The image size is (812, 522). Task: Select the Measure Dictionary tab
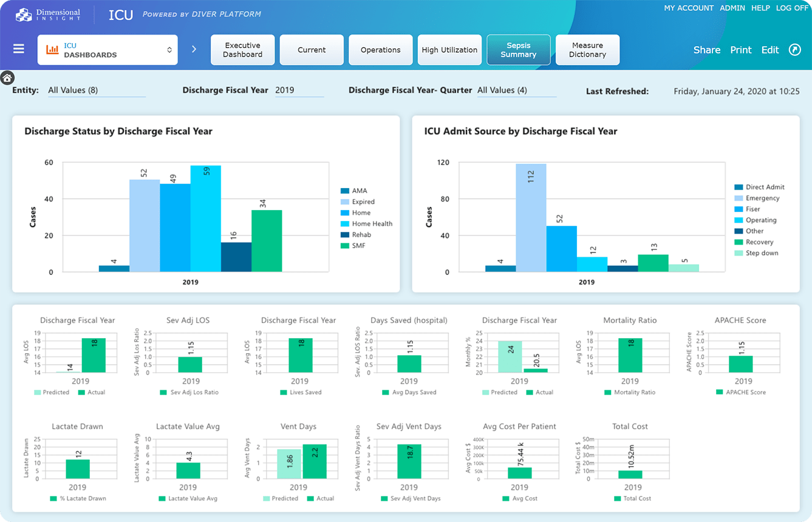click(587, 50)
